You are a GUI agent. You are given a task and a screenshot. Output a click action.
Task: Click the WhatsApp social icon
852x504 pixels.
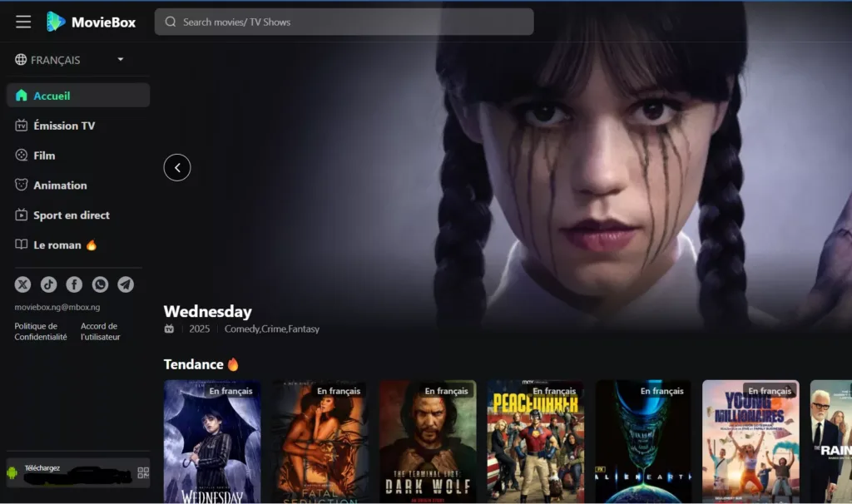point(100,284)
